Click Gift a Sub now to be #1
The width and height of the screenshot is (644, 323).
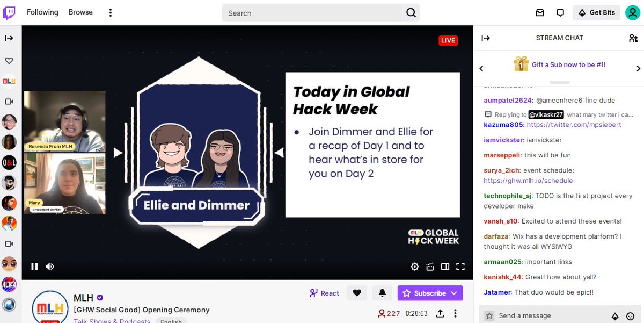tap(568, 65)
